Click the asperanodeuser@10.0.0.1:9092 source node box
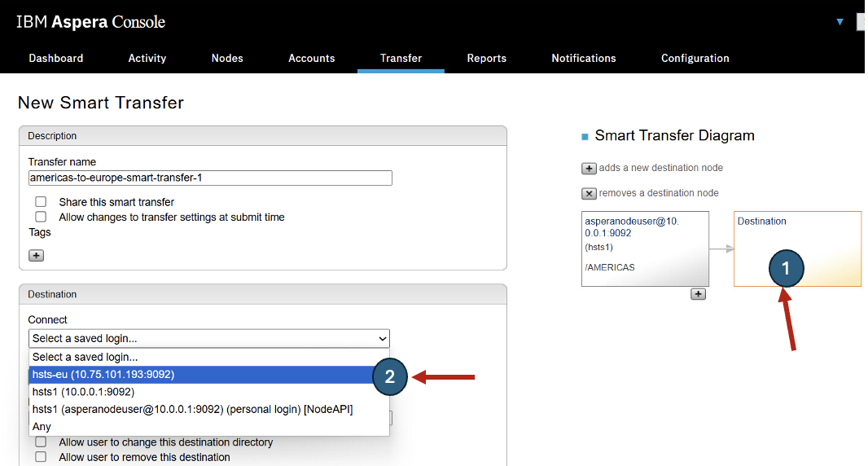The image size is (868, 466). click(x=646, y=248)
